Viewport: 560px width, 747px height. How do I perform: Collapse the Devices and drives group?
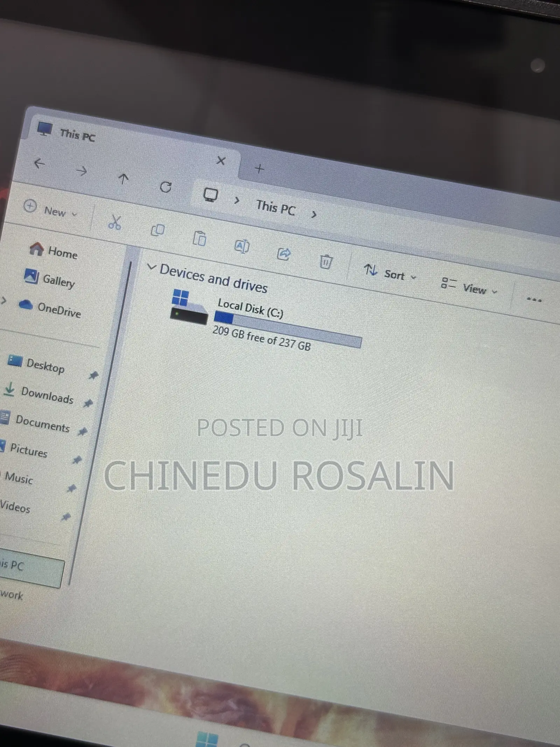coord(151,267)
